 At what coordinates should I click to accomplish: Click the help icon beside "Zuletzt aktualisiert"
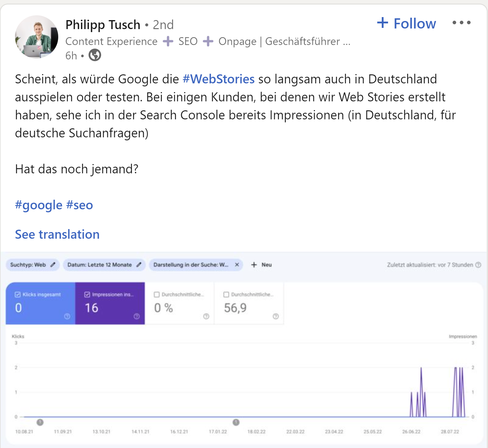[x=478, y=265]
